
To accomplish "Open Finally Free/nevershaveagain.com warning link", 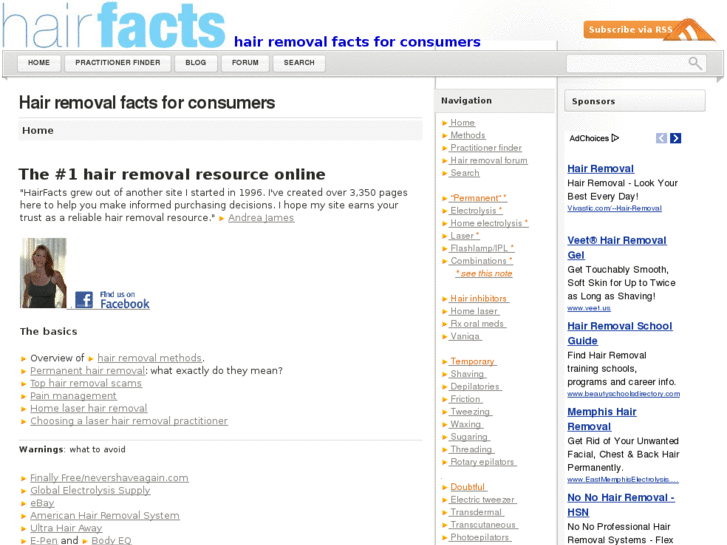I will 109,478.
